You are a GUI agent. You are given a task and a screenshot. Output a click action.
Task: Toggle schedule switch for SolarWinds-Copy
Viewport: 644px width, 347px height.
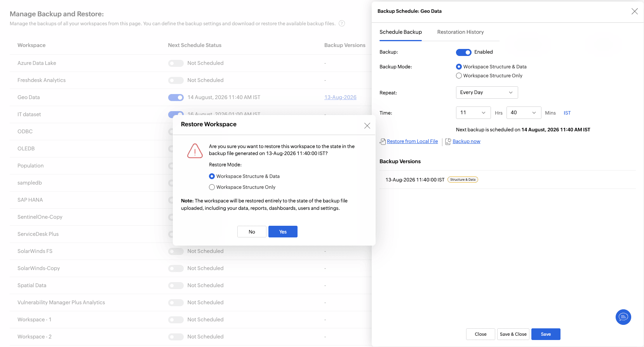pos(176,269)
